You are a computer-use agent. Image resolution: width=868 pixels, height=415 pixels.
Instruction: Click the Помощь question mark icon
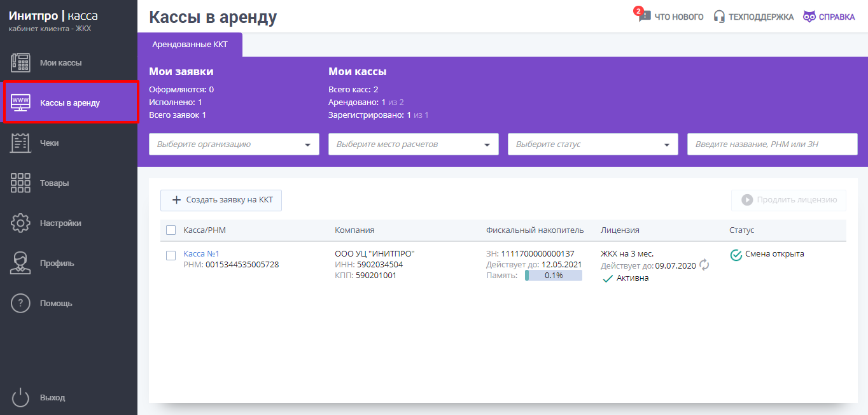(x=20, y=304)
